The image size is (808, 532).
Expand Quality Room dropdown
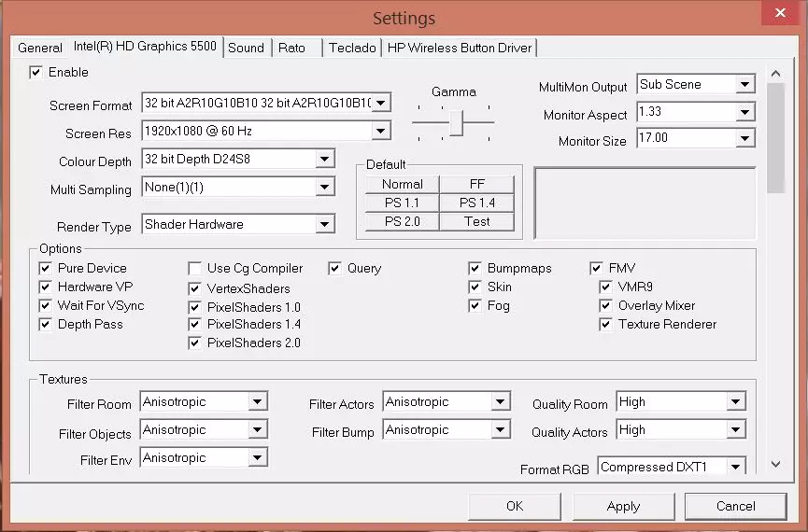click(x=736, y=401)
